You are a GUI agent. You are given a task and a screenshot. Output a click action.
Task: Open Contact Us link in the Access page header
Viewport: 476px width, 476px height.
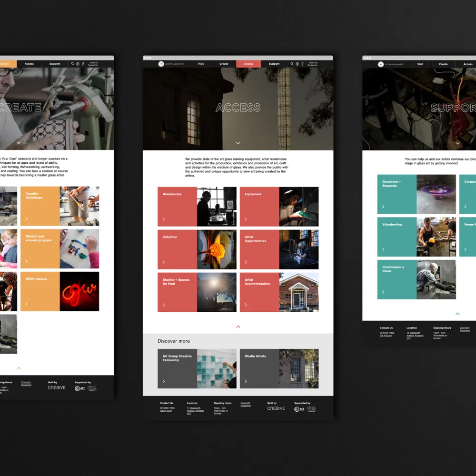312,65
